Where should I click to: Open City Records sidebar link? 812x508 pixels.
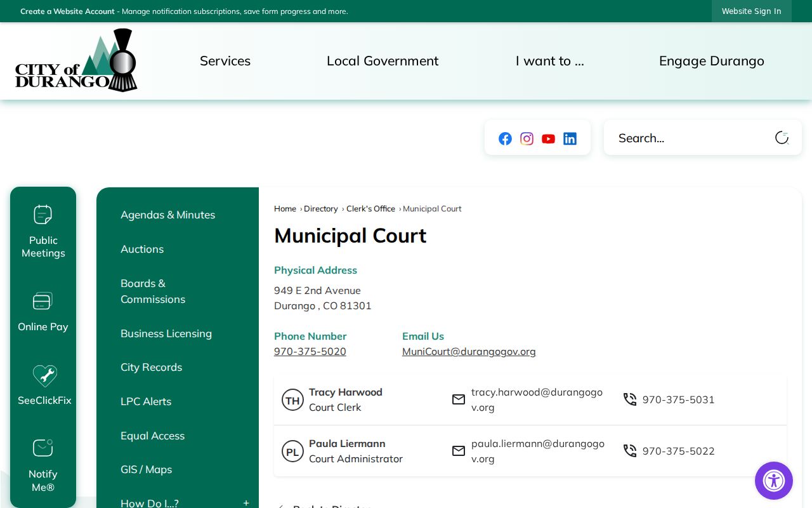151,367
